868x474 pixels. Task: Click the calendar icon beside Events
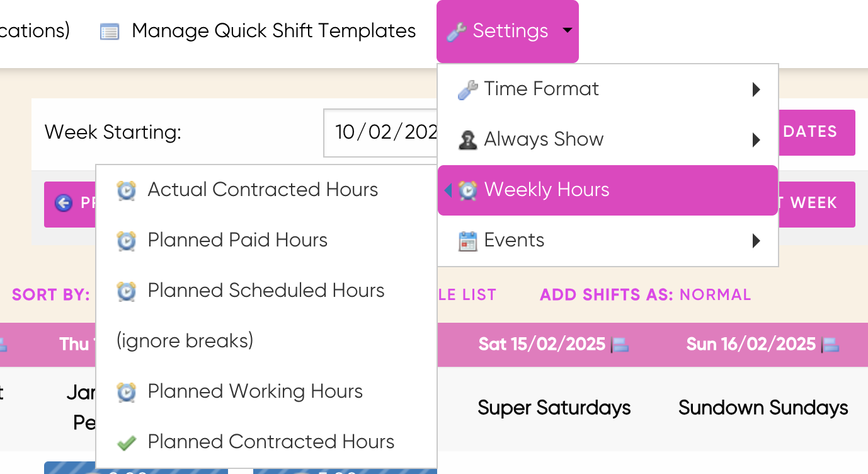point(467,241)
